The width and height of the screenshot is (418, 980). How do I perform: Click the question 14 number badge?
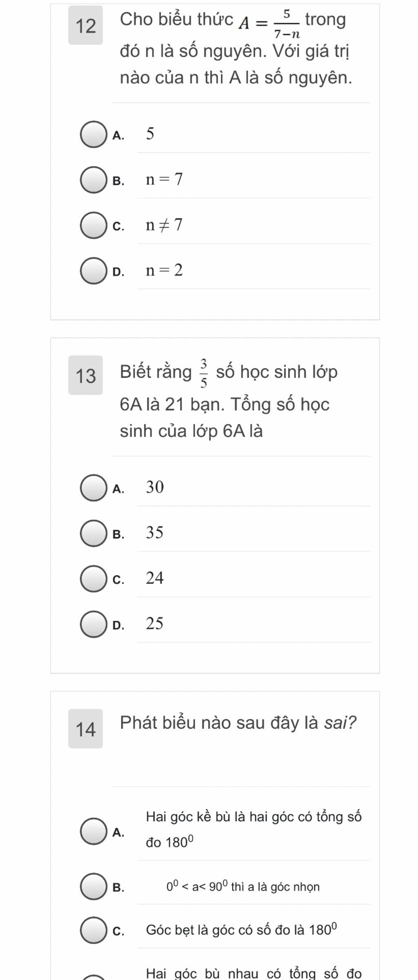86,729
